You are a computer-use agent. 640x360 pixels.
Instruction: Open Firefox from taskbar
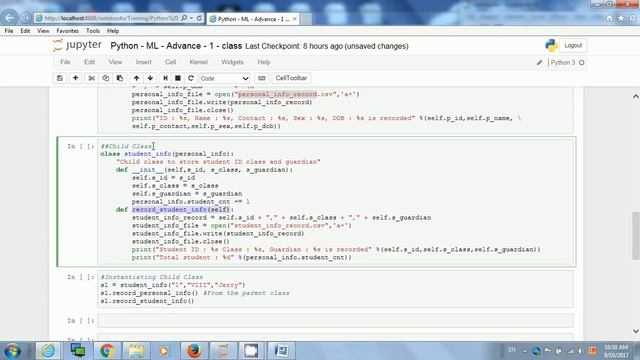194,351
